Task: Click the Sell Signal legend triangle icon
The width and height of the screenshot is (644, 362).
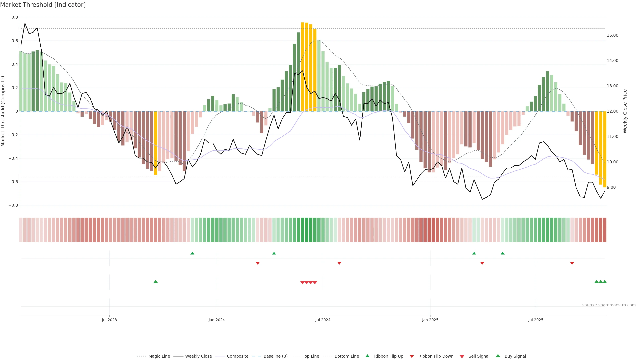Action: (462, 356)
